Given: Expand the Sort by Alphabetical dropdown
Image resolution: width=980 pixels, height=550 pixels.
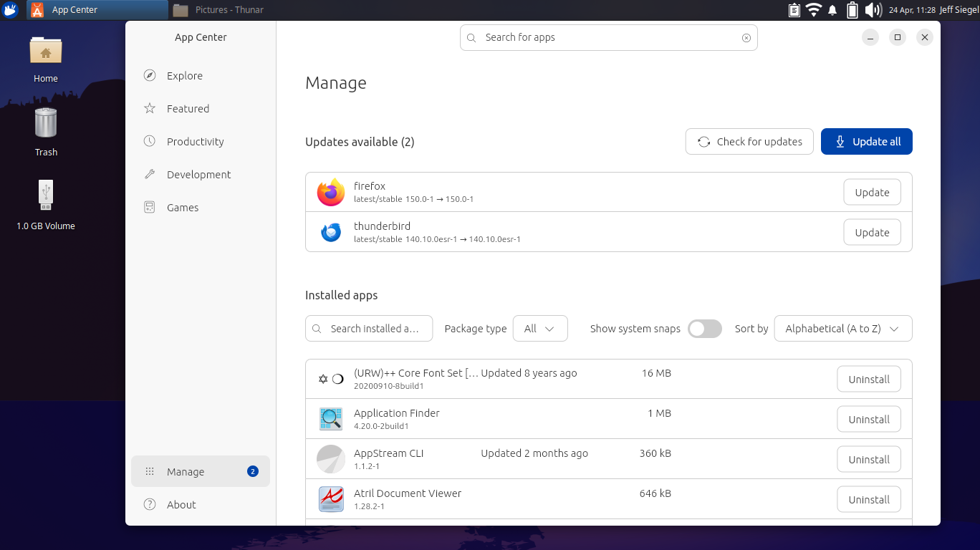Looking at the screenshot, I should point(843,329).
